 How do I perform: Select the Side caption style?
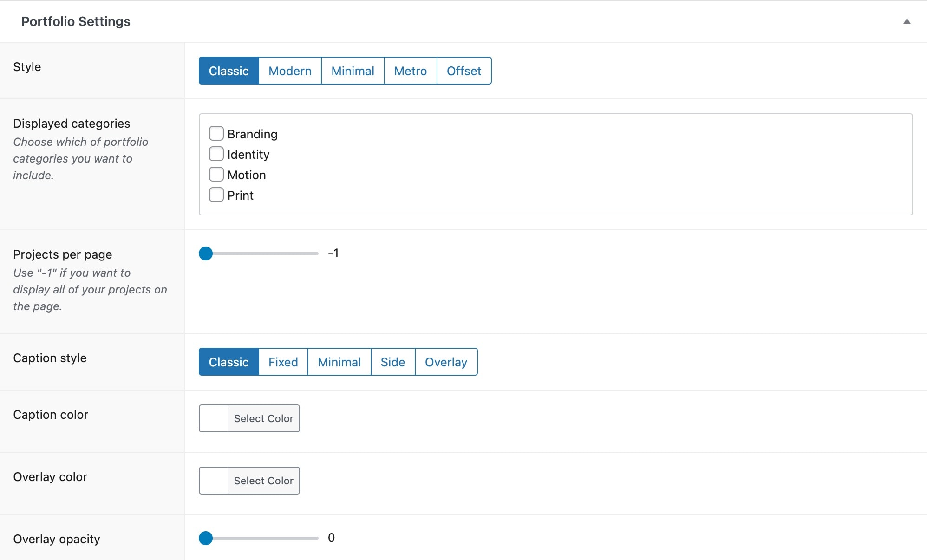(393, 362)
